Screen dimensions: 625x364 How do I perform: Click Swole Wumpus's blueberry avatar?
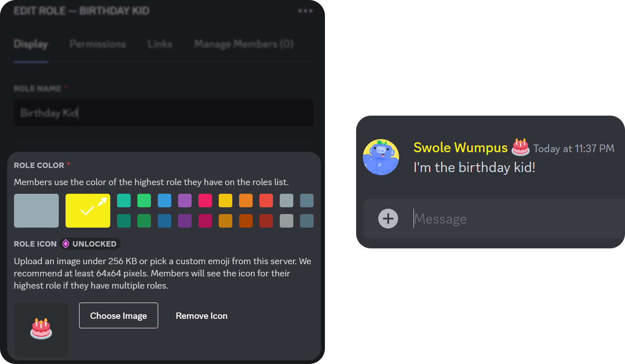coord(381,157)
